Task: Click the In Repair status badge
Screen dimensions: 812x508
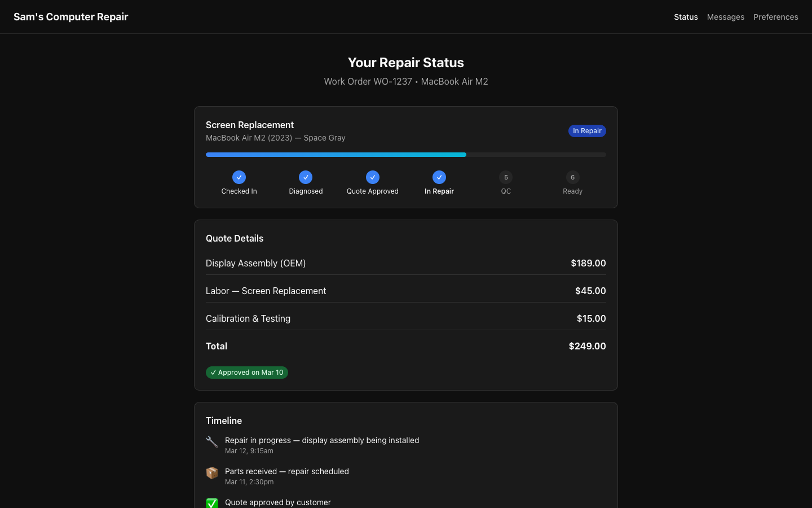Action: point(587,131)
